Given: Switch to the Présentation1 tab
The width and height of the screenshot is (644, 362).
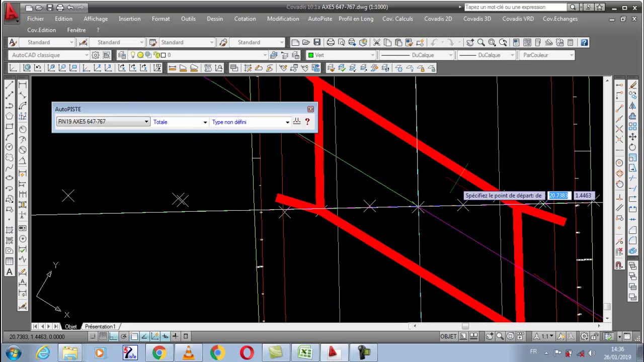Looking at the screenshot, I should [100, 327].
